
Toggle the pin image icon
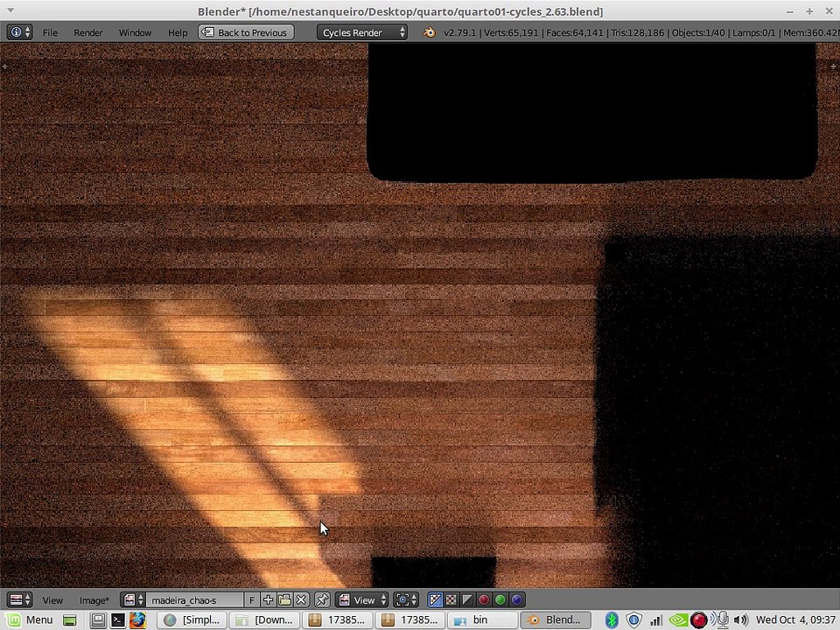[322, 600]
